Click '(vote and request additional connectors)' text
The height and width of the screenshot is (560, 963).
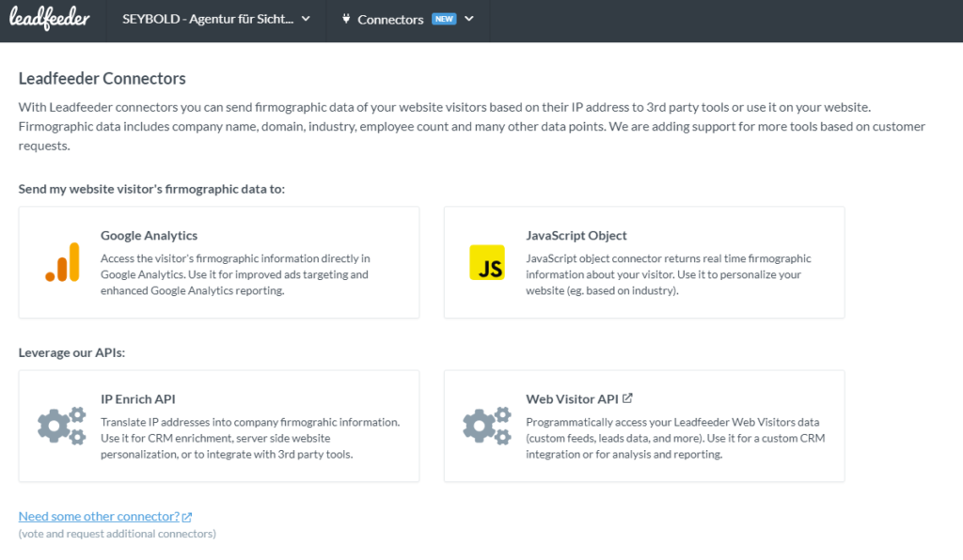[x=118, y=534]
